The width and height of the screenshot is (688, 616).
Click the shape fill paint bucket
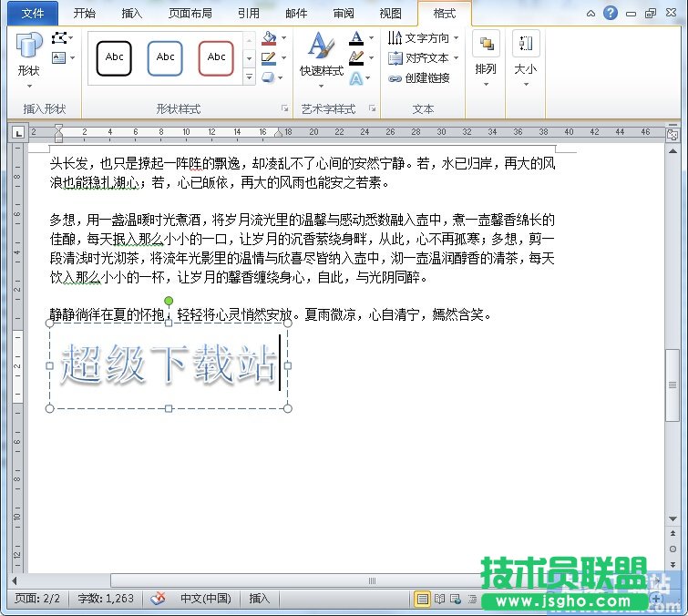269,38
